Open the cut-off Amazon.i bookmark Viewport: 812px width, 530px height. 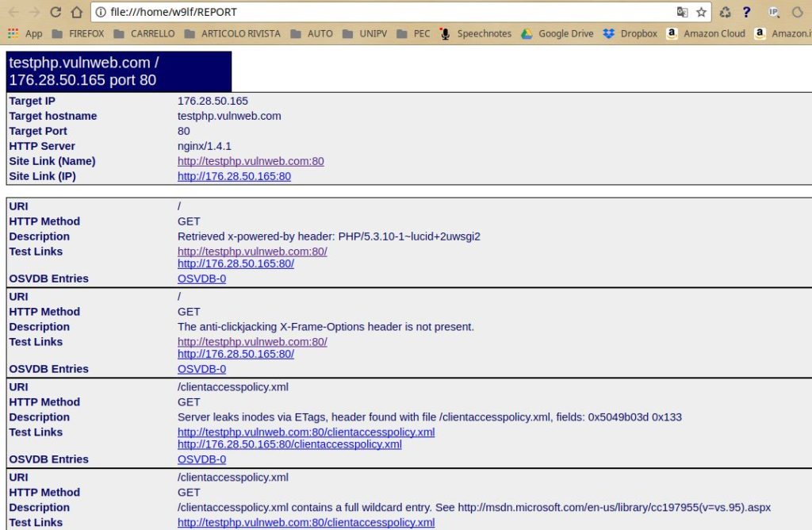783,33
